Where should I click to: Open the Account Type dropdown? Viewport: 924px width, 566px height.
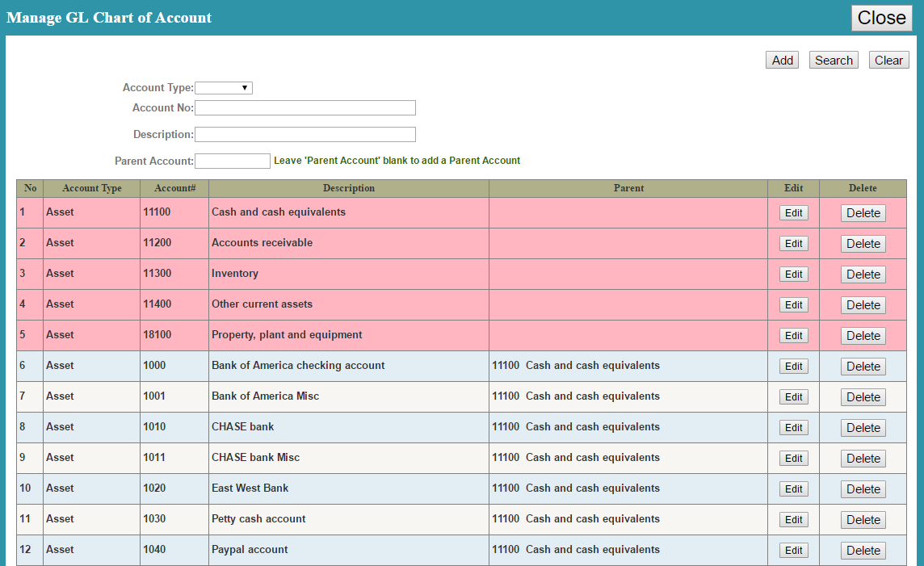pos(224,88)
